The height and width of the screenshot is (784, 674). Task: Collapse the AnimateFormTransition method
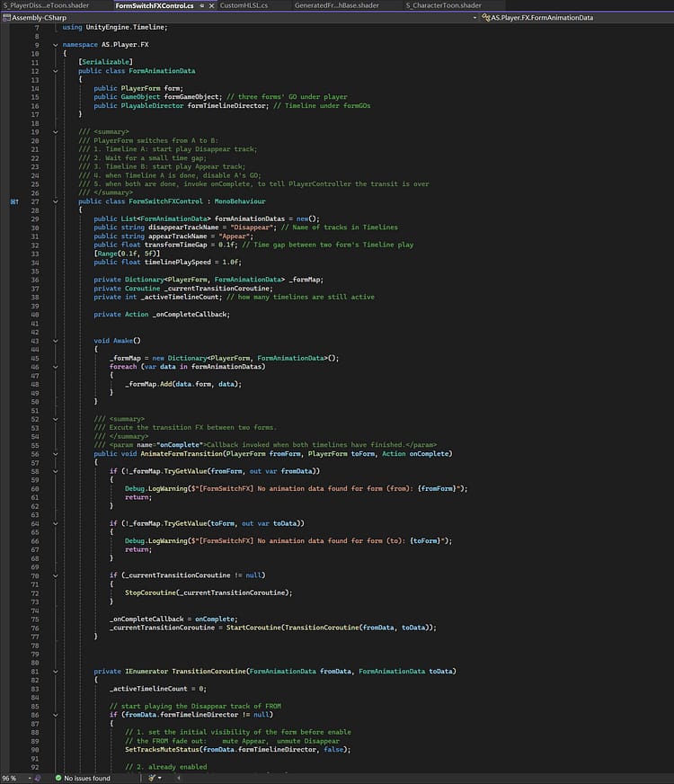pyautogui.click(x=56, y=454)
